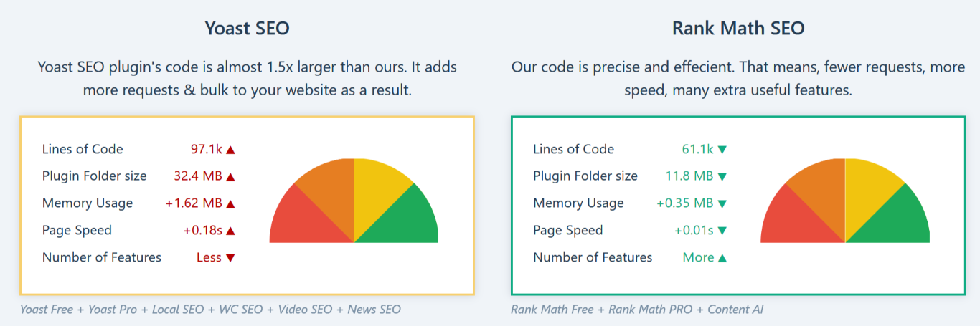Click the Yoast Free + Yoast Pro footnote
This screenshot has width=980, height=326.
[x=211, y=310]
